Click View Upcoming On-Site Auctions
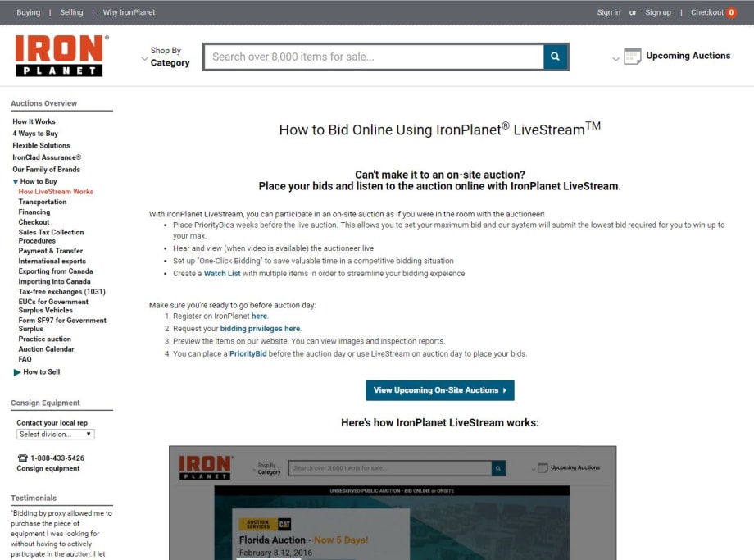The height and width of the screenshot is (560, 754). (x=439, y=390)
